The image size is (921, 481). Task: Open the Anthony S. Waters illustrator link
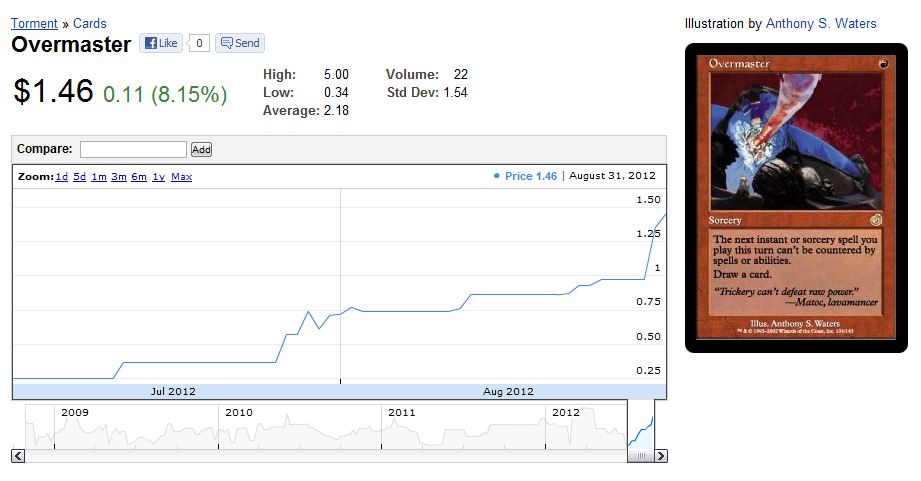(x=820, y=23)
